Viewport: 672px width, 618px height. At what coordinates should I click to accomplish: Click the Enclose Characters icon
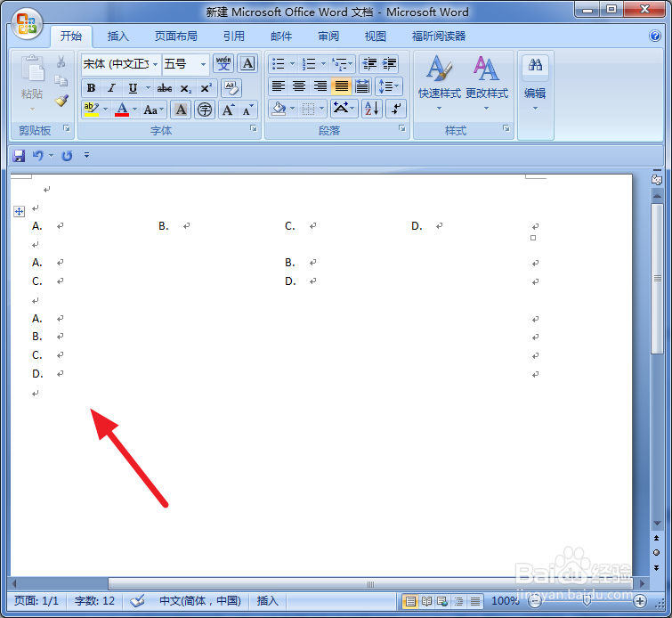pos(205,110)
